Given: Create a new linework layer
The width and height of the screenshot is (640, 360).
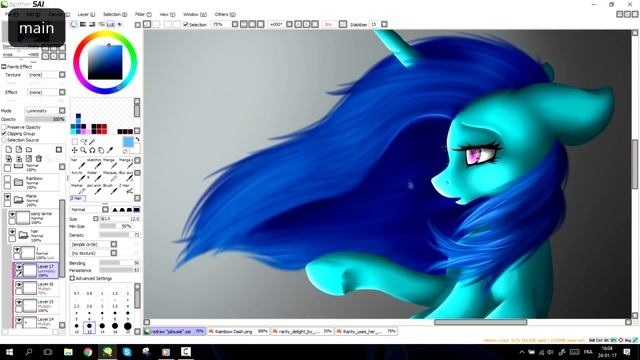Looking at the screenshot, I should point(19,150).
